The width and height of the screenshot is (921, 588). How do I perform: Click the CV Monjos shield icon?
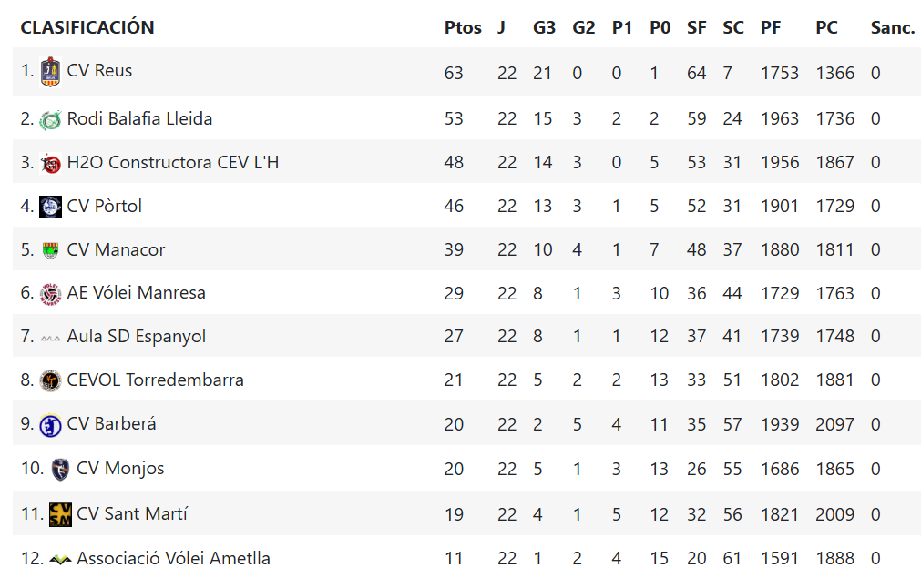pos(60,470)
